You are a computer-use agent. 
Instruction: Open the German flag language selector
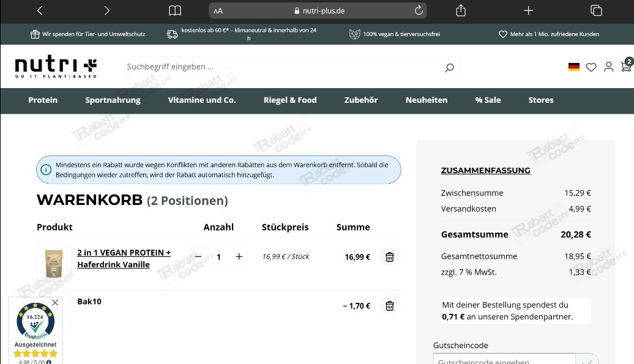pos(574,67)
